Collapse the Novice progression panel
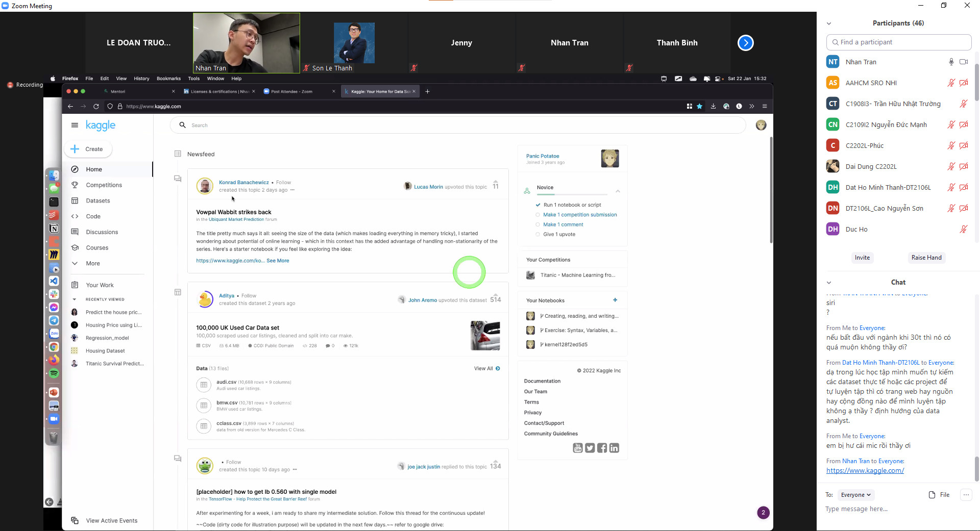The width and height of the screenshot is (980, 531). (618, 191)
